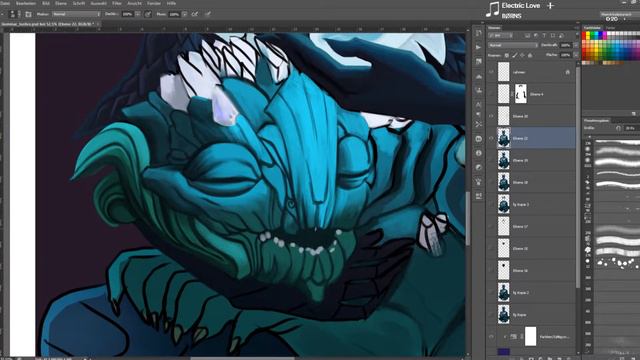640x360 pixels.
Task: Open the Datei menu
Action: tap(4, 3)
